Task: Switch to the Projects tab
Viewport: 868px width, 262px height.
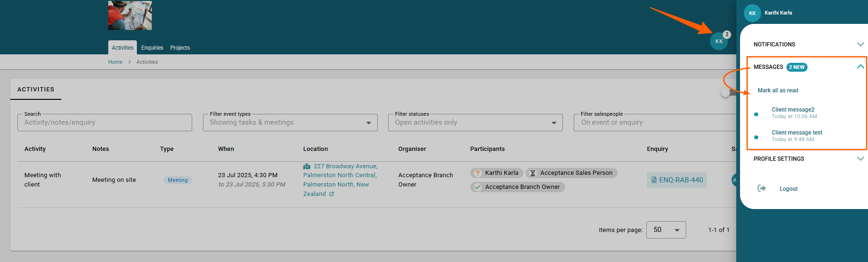Action: (180, 47)
